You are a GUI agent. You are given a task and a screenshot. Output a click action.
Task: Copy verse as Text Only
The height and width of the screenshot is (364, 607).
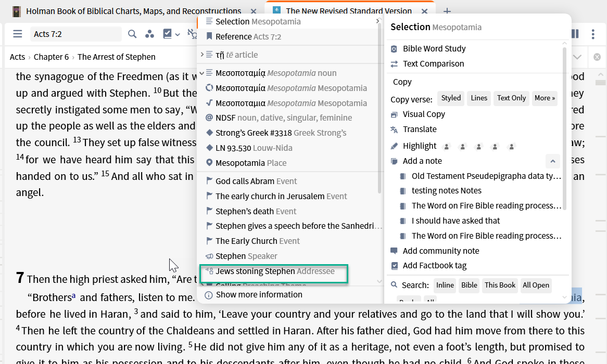pyautogui.click(x=511, y=98)
